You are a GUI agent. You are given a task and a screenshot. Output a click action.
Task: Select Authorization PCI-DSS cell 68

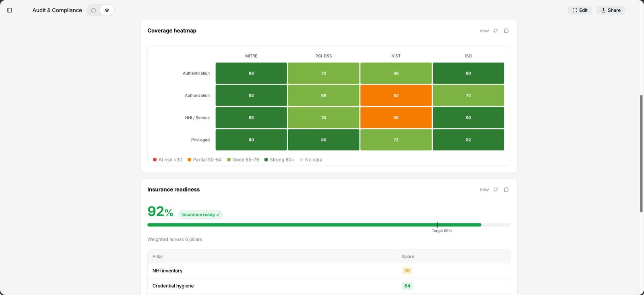click(x=324, y=95)
